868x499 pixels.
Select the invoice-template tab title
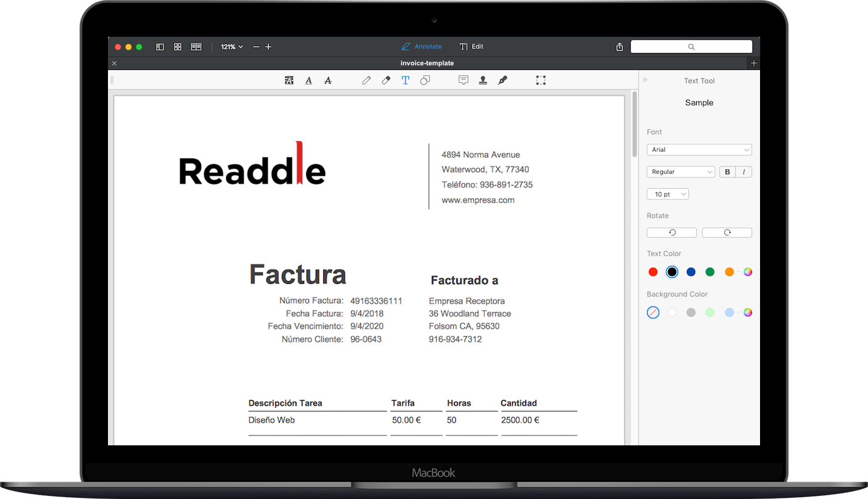(x=427, y=63)
